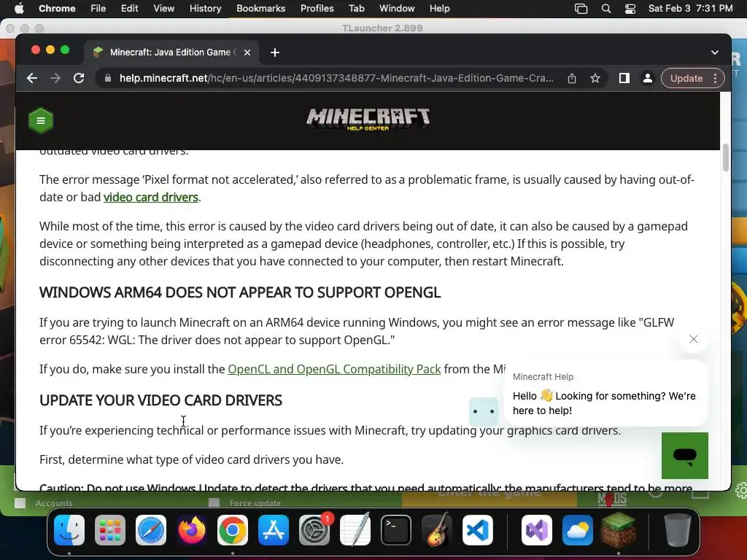Screen dimensions: 747x560
Task: Open the Bookmarks menu
Action: click(260, 8)
